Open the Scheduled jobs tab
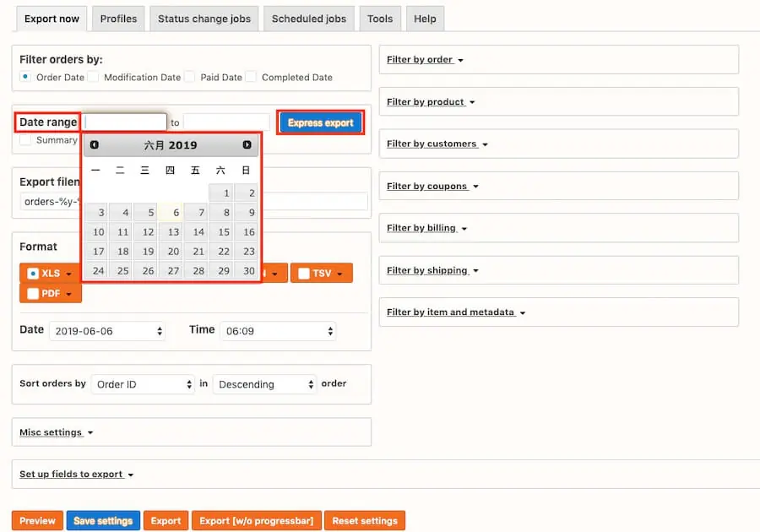The height and width of the screenshot is (532, 760). pos(309,19)
